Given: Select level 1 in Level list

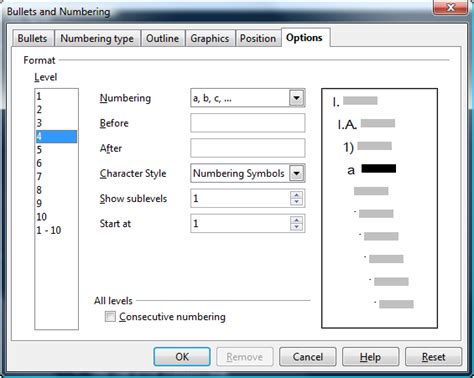Looking at the screenshot, I should pos(56,96).
